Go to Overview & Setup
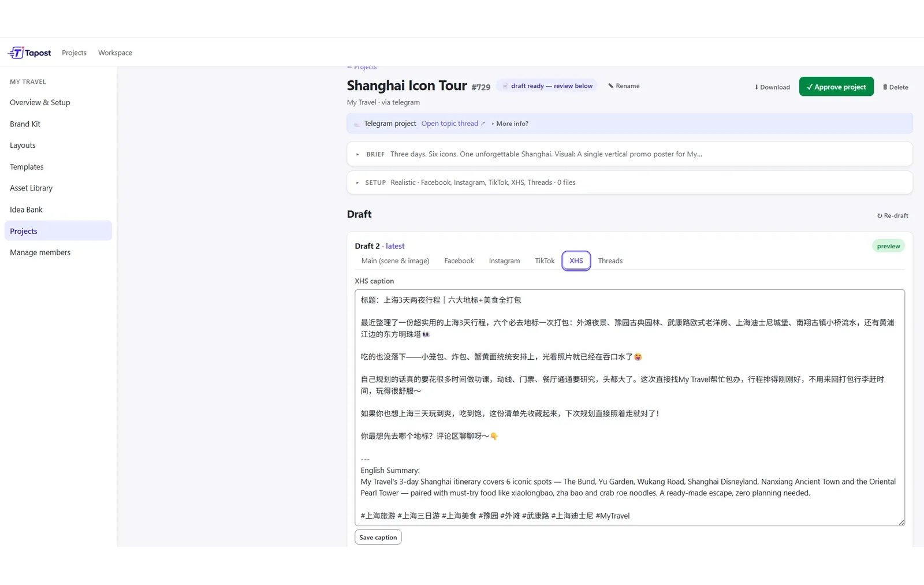 tap(58, 103)
